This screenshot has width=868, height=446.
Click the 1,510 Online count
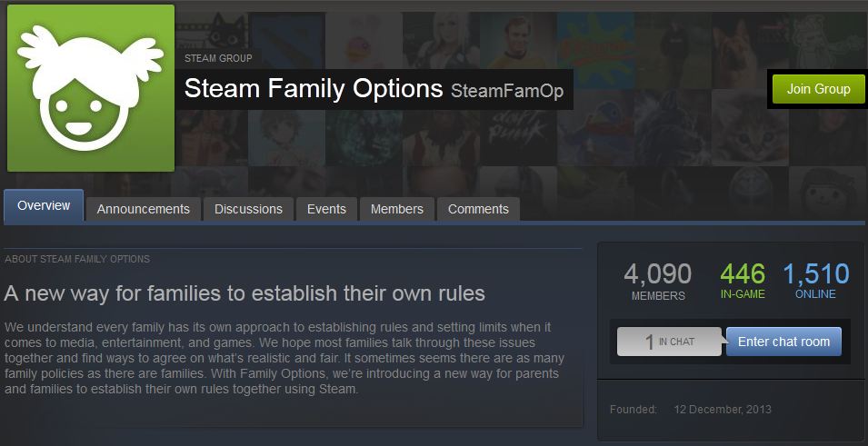pyautogui.click(x=815, y=281)
